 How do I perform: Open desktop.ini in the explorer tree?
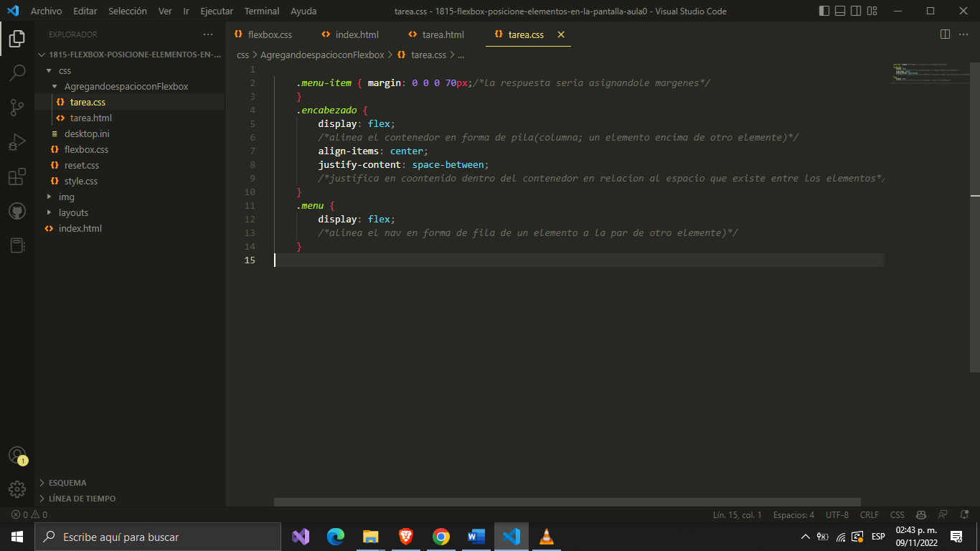coord(130,133)
